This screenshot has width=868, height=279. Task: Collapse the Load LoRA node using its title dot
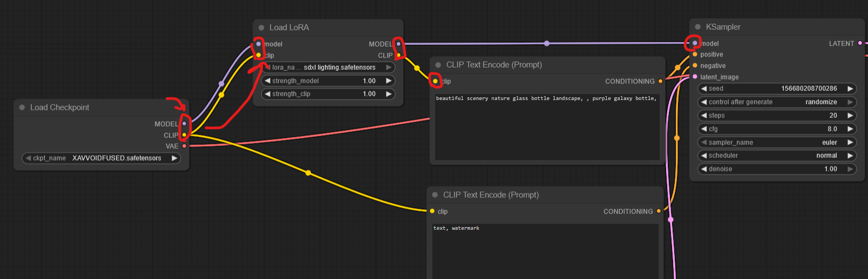(261, 28)
